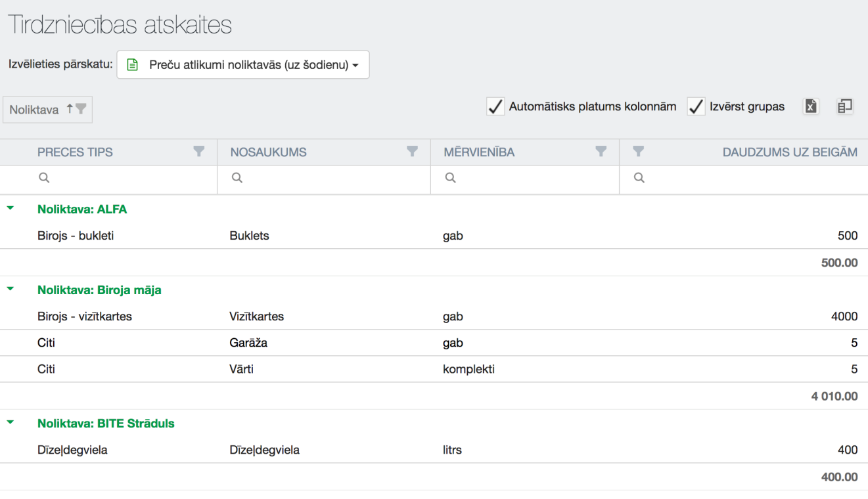This screenshot has width=868, height=499.
Task: Select Birojs - bukleti cell
Action: pyautogui.click(x=76, y=236)
